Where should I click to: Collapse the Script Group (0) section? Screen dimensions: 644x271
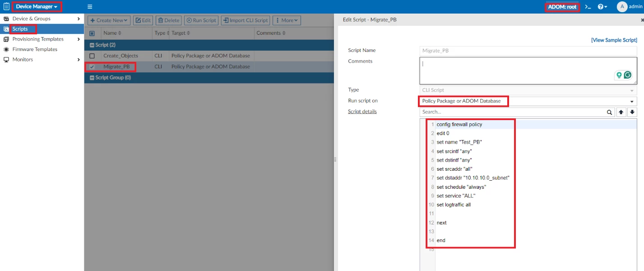[92, 78]
